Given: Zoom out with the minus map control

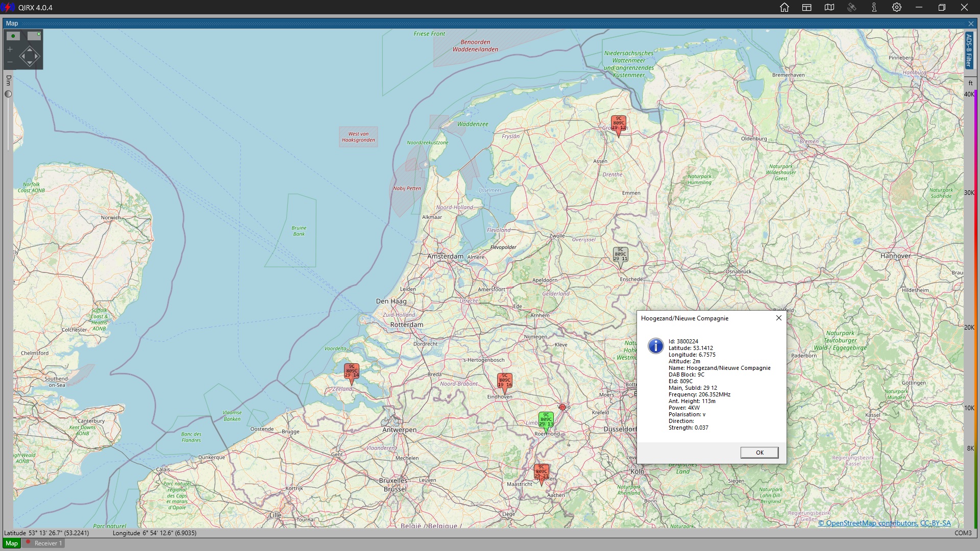Looking at the screenshot, I should [10, 62].
